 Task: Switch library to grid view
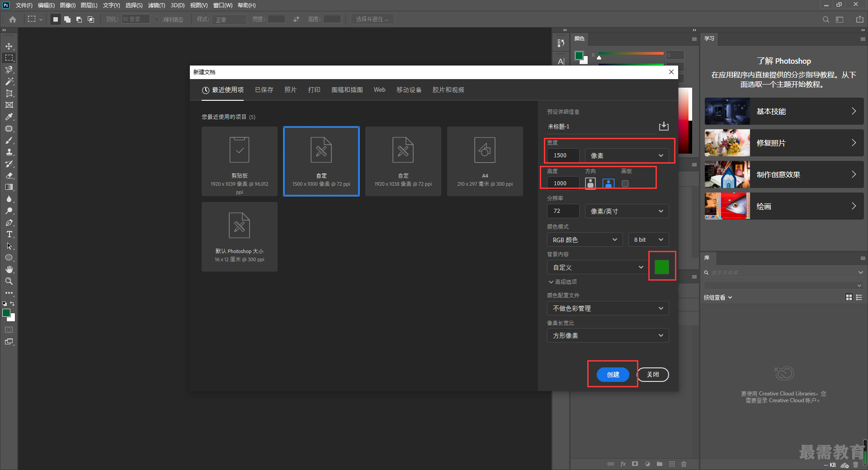pyautogui.click(x=849, y=297)
